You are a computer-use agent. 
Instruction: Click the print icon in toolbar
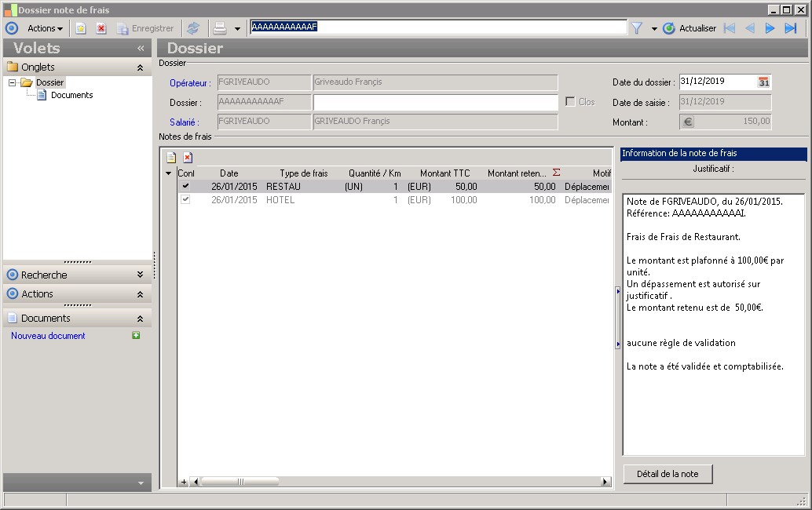pos(220,28)
